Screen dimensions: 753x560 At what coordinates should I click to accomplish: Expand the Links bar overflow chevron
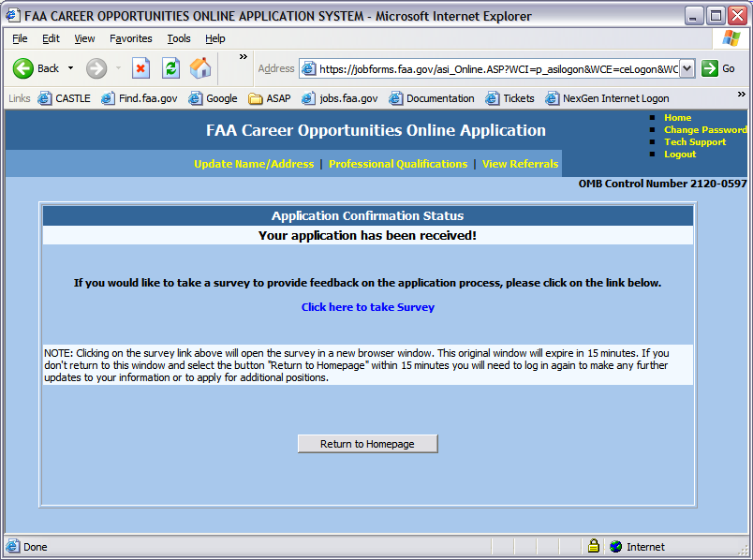[742, 95]
